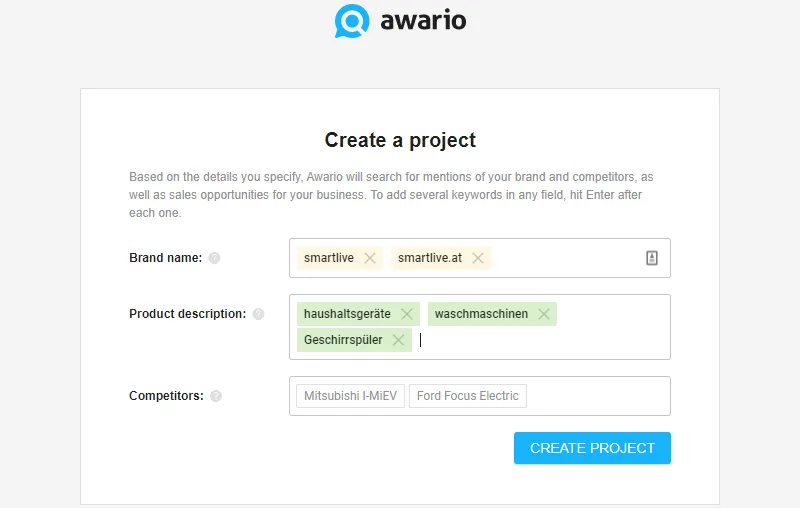Click the contact card icon in Brand name field
The image size is (800, 508).
click(x=652, y=258)
